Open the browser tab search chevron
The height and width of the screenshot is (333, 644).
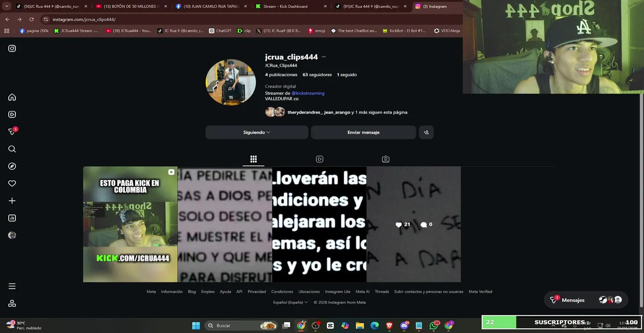pos(6,6)
